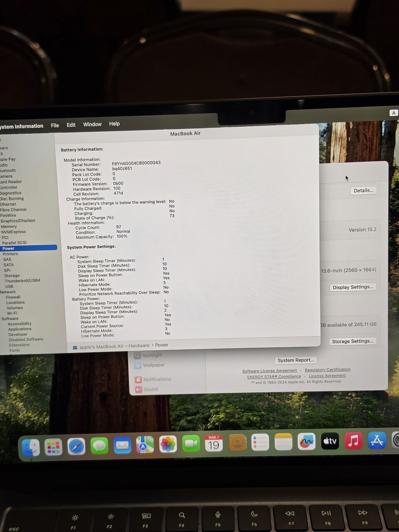Open the System Information menu
The image size is (399, 532).
point(21,126)
